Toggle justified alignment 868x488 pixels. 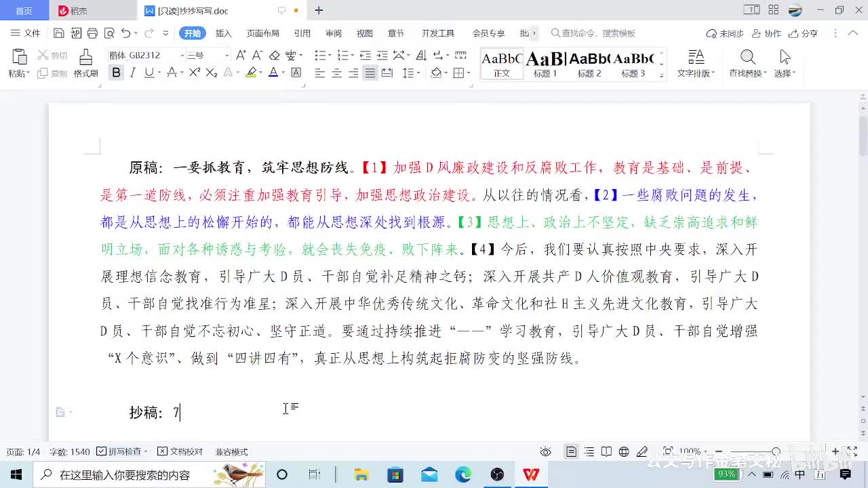coord(370,73)
